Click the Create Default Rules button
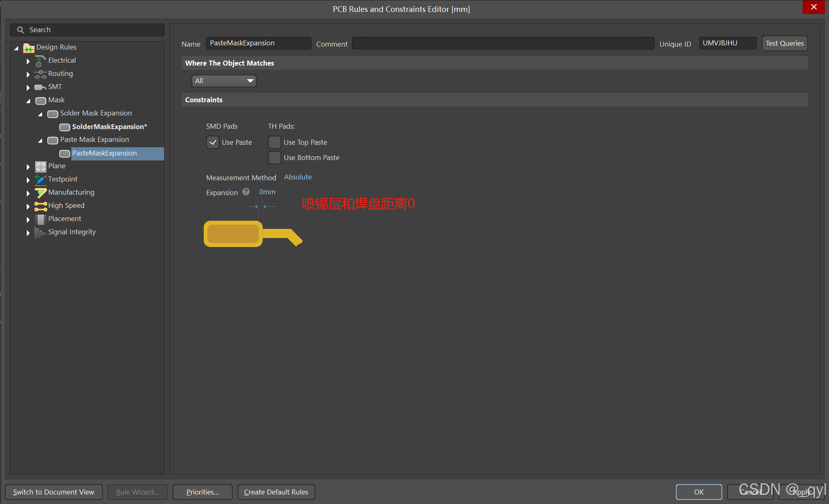This screenshot has height=504, width=829. (276, 492)
